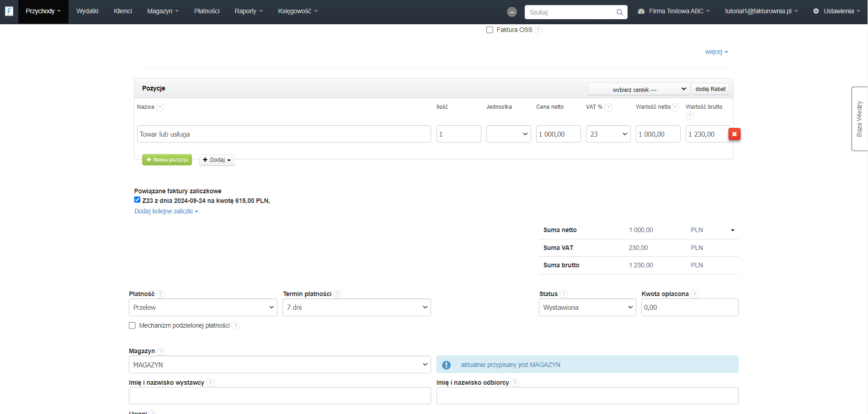
Task: Expand currency arrow next to Suma netto PLN
Action: click(733, 230)
